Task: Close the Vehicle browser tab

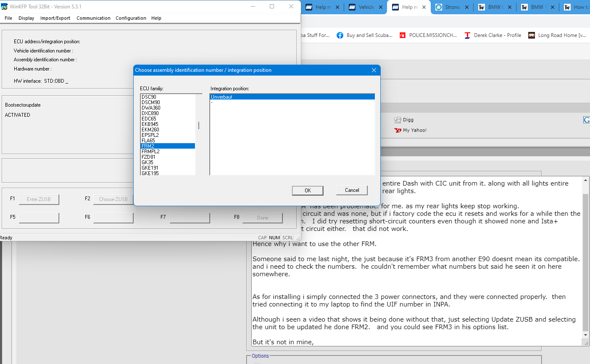Action: [381, 7]
